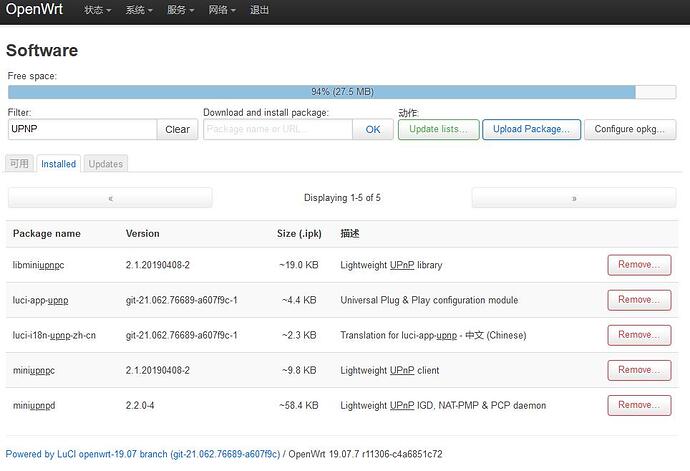Click the libminiupnpc package name
The height and width of the screenshot is (471, 690).
(38, 265)
